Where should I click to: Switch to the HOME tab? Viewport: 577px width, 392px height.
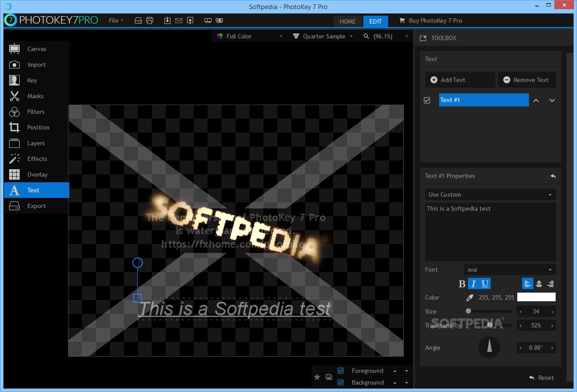pyautogui.click(x=348, y=21)
